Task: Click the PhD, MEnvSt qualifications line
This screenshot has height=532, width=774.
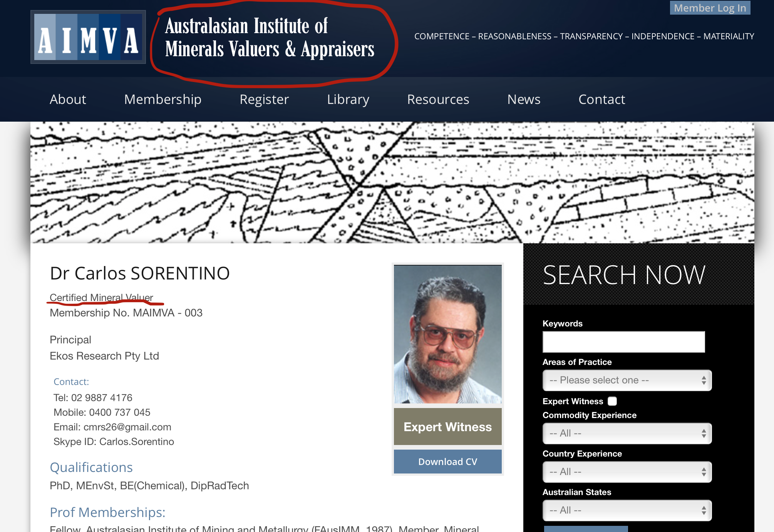Action: point(149,486)
